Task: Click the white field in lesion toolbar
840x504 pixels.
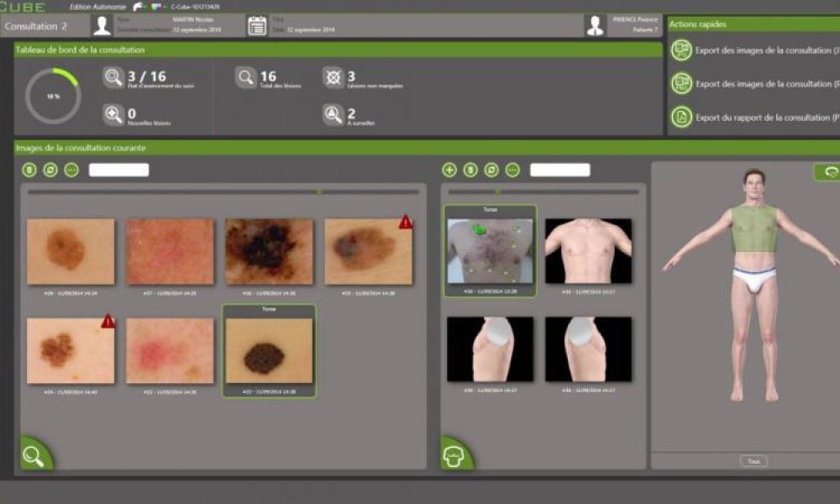Action: [x=119, y=171]
